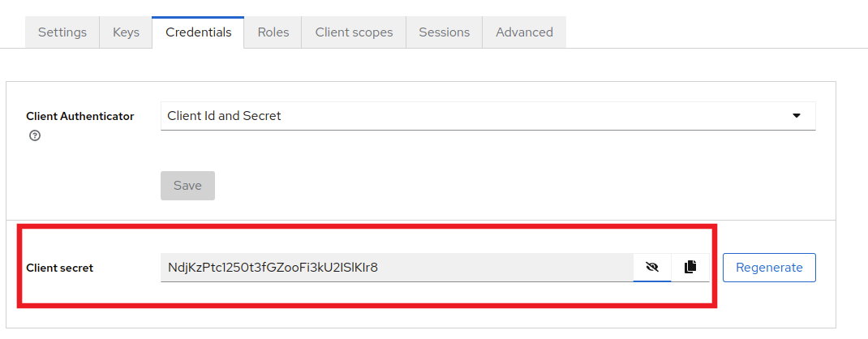Screen dimensions: 868x339
Task: Go to the Roles tab
Action: (x=273, y=32)
